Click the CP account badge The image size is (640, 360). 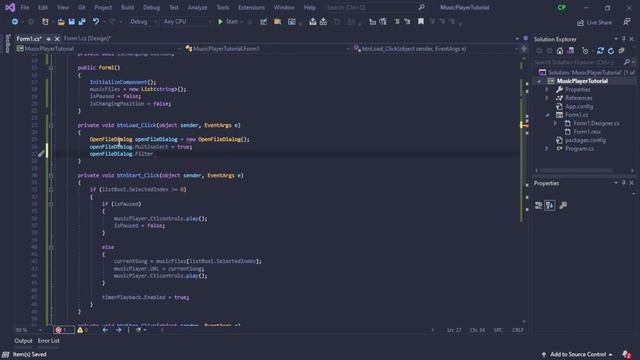562,7
